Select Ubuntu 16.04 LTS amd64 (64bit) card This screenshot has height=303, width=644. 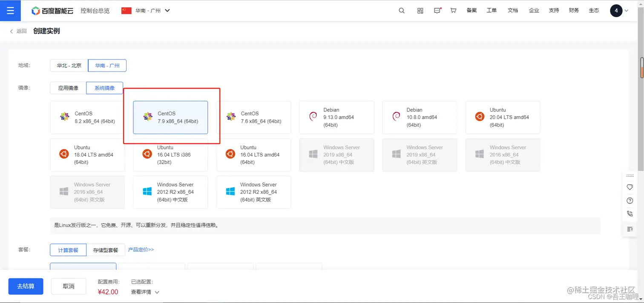pyautogui.click(x=253, y=155)
